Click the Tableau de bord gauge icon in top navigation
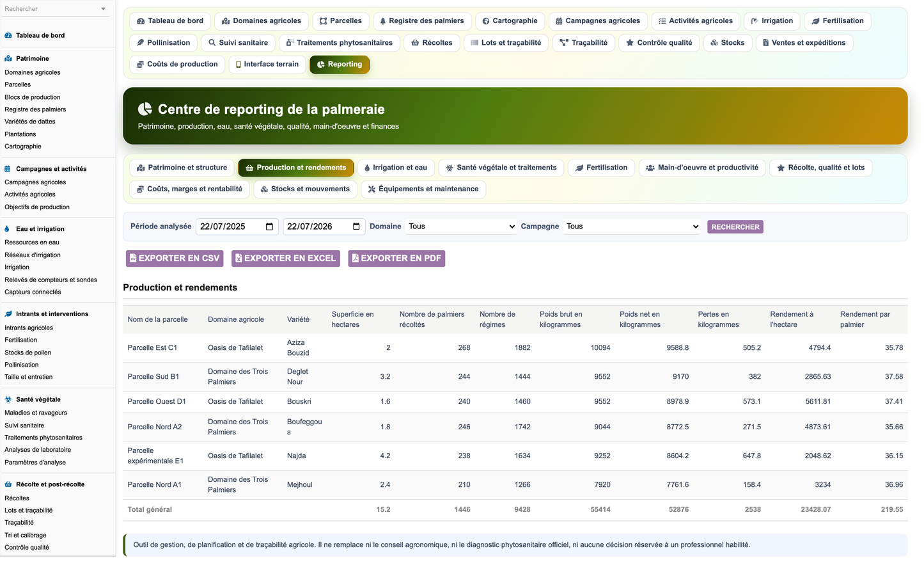 tap(141, 21)
